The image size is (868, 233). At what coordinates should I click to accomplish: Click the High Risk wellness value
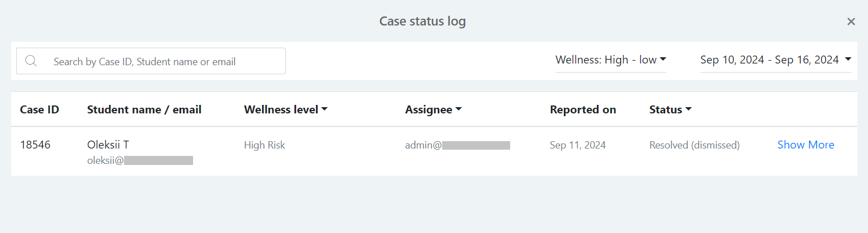[x=264, y=145]
